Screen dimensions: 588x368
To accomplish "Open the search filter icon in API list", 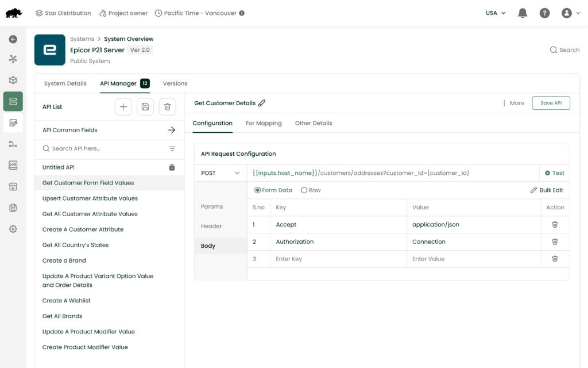I will pos(172,148).
